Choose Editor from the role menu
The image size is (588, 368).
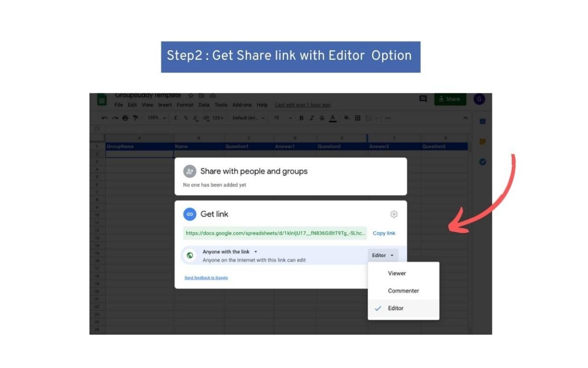coord(403,308)
